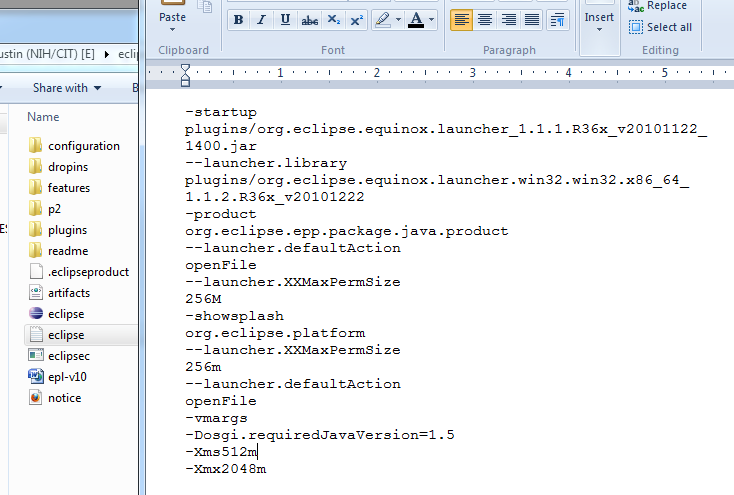This screenshot has height=495, width=734.
Task: Open the font color dropdown arrow
Action: [x=431, y=20]
